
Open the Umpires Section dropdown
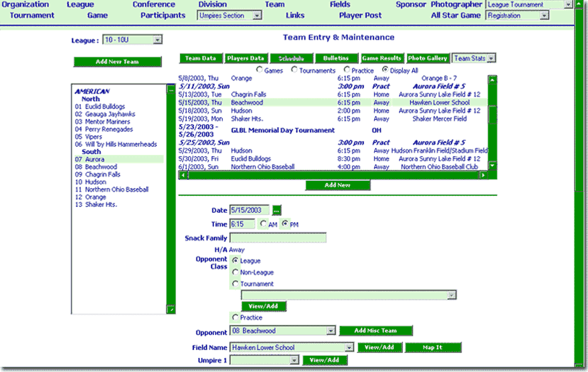(x=257, y=15)
